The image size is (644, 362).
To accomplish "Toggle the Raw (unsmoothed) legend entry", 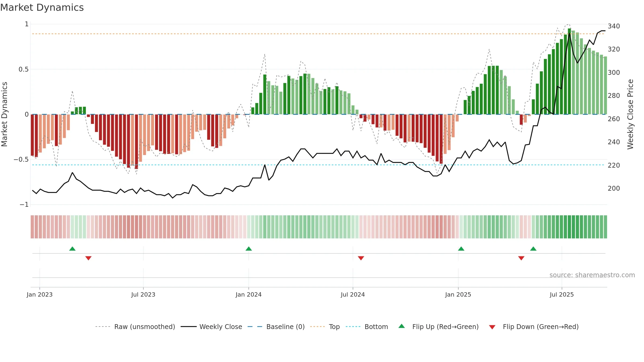I will [x=135, y=327].
